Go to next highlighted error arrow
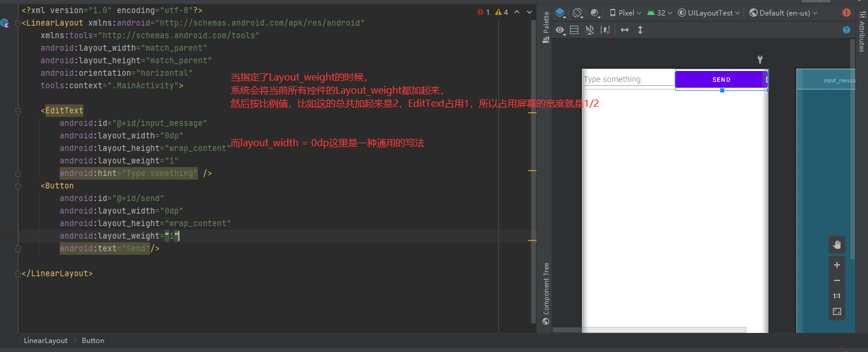868x352 pixels. (x=529, y=12)
